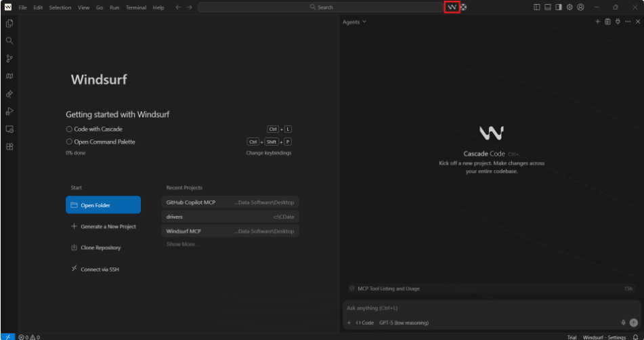The width and height of the screenshot is (644, 340).
Task: Click the Windsurf logo in the top-left corner
Action: [8, 7]
